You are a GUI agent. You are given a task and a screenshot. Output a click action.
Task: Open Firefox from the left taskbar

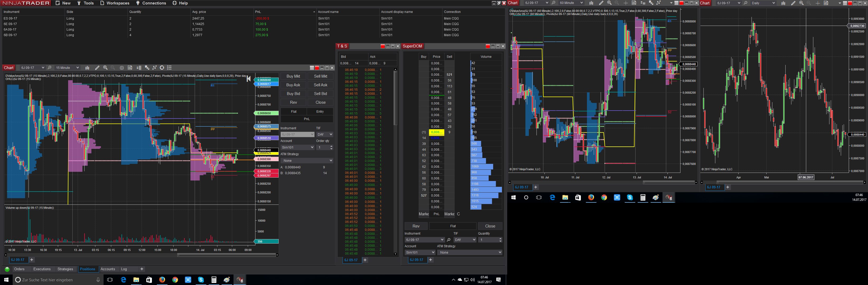162,280
